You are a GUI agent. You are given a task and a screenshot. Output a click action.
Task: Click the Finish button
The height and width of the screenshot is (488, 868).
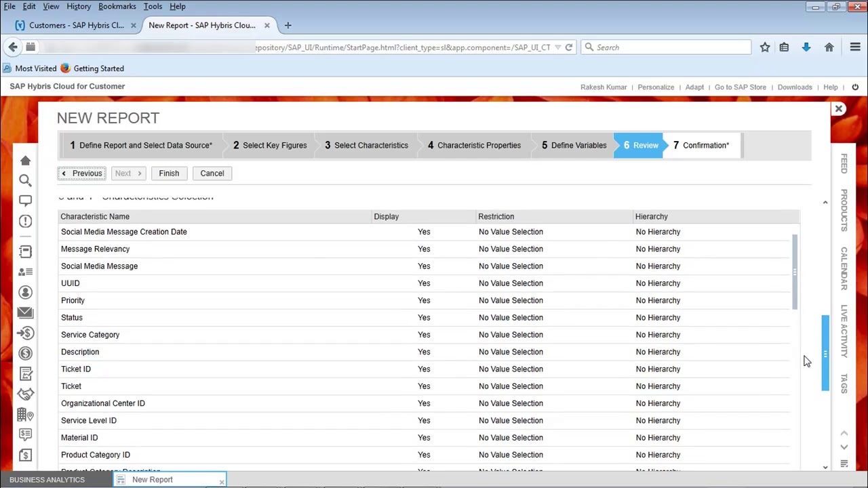click(169, 173)
